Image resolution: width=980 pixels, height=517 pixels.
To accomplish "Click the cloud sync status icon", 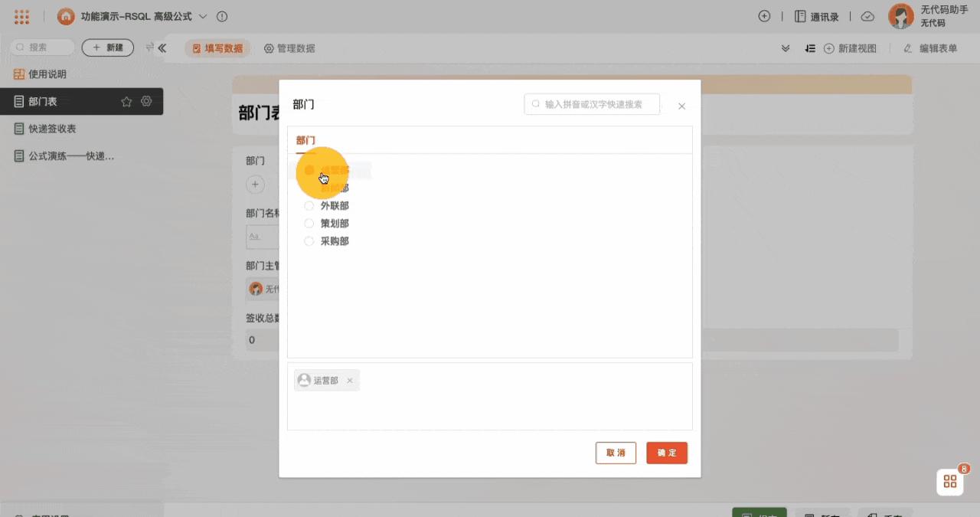I will tap(867, 16).
